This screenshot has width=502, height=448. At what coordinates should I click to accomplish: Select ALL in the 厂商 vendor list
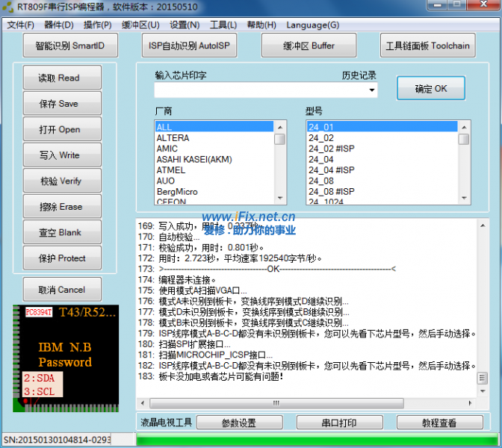coord(214,127)
